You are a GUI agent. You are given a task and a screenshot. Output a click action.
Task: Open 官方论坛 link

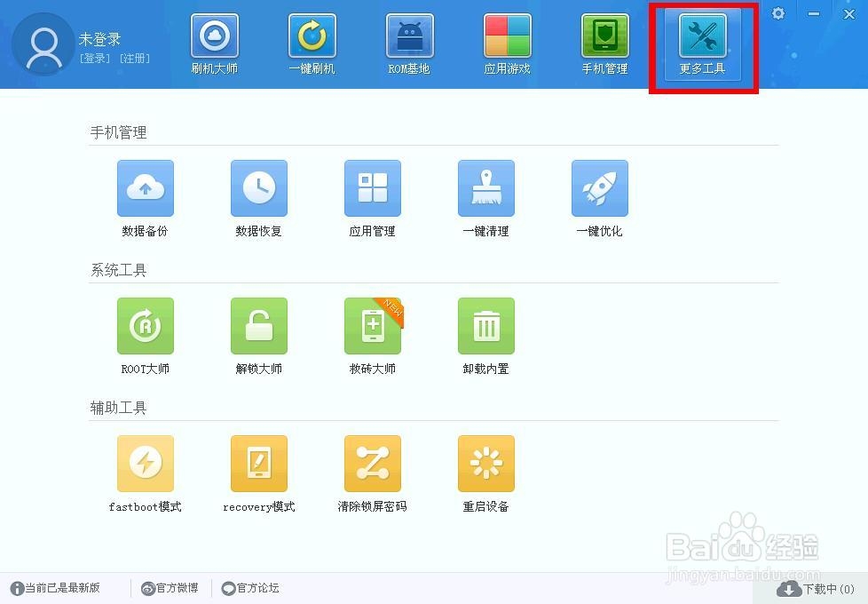250,588
